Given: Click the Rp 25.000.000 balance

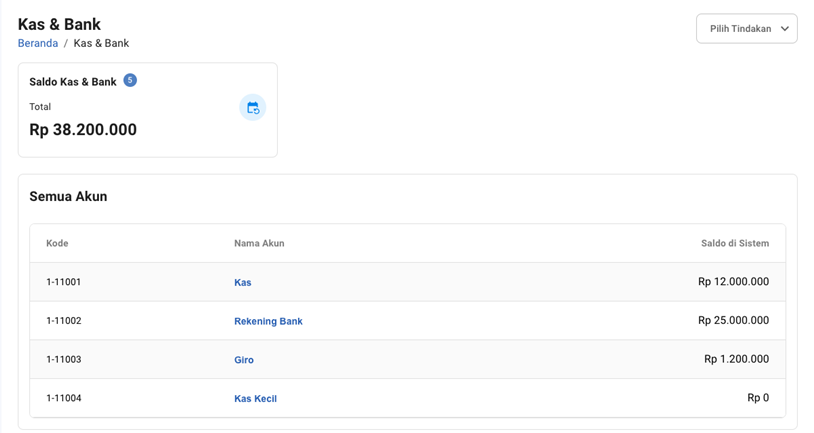Looking at the screenshot, I should pyautogui.click(x=733, y=321).
